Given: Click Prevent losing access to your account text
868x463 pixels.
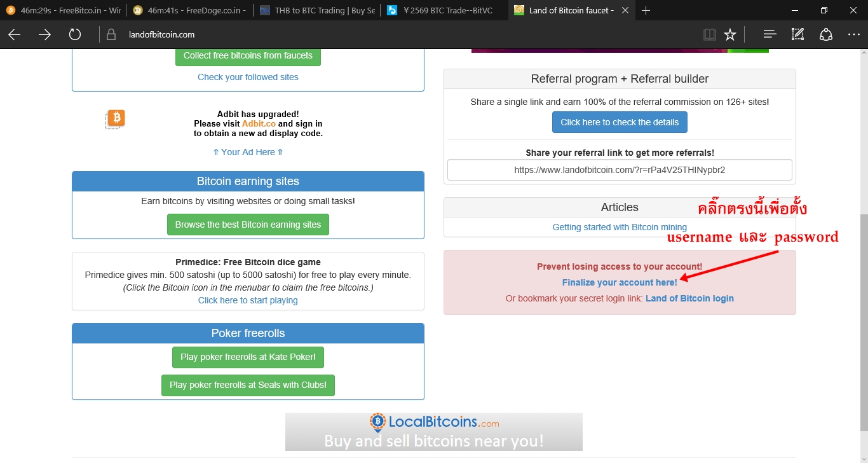Looking at the screenshot, I should click(x=620, y=266).
